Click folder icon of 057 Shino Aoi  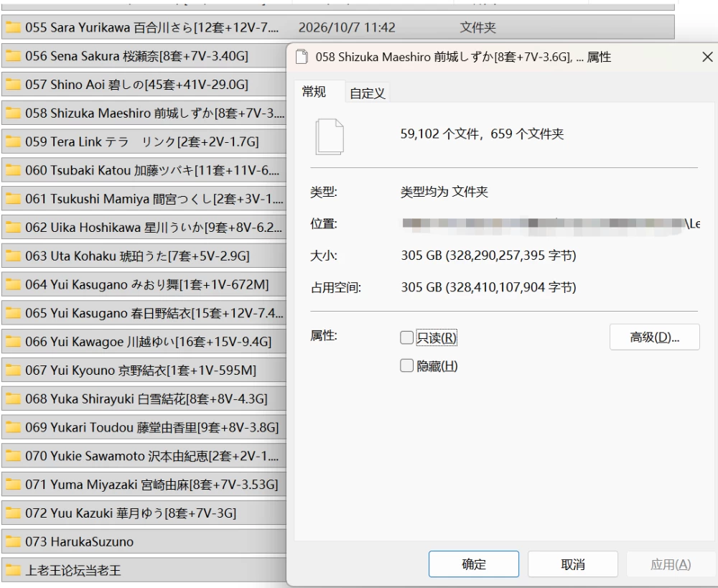pos(13,85)
